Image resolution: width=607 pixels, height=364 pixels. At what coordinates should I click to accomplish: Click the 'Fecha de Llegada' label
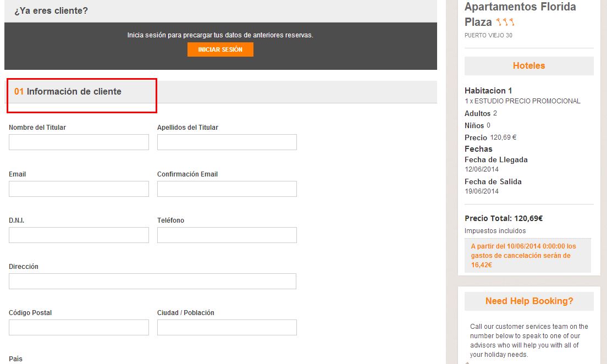tap(496, 159)
